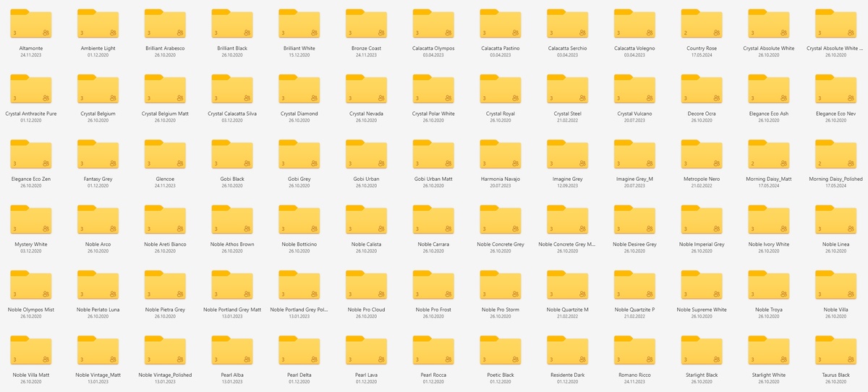
Task: Click the Elegance Eco Ash folder name
Action: tap(769, 114)
